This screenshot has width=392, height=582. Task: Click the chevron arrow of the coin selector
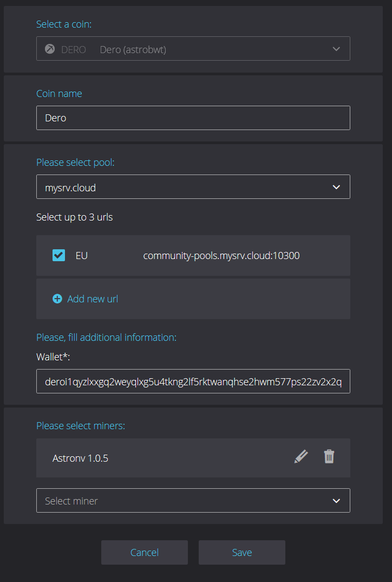336,49
